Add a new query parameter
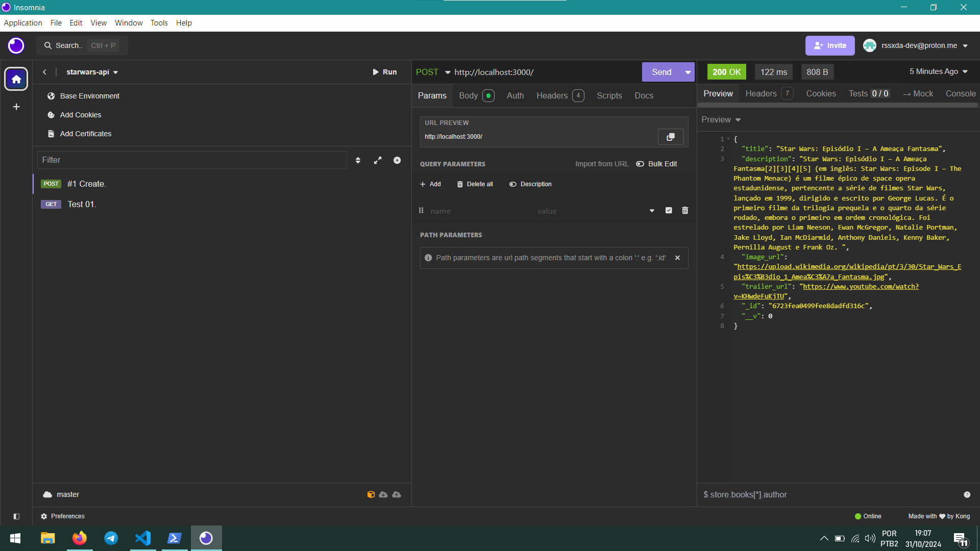 click(x=430, y=184)
